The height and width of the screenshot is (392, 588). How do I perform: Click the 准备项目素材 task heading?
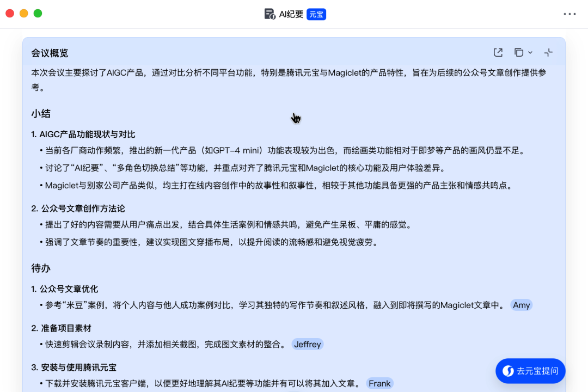65,328
